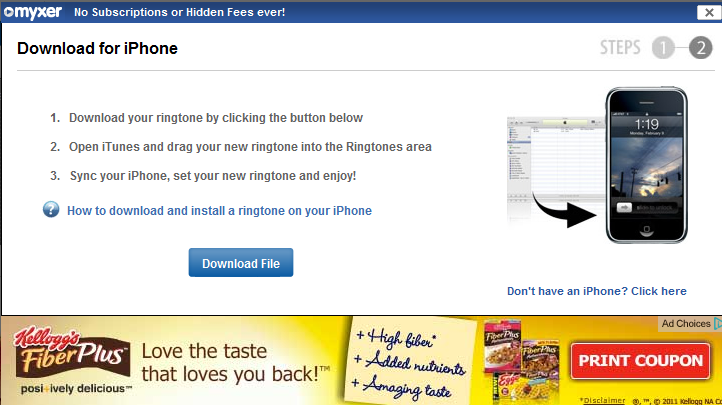Click the step 1 circle indicator
This screenshot has height=405, width=722.
[x=663, y=48]
